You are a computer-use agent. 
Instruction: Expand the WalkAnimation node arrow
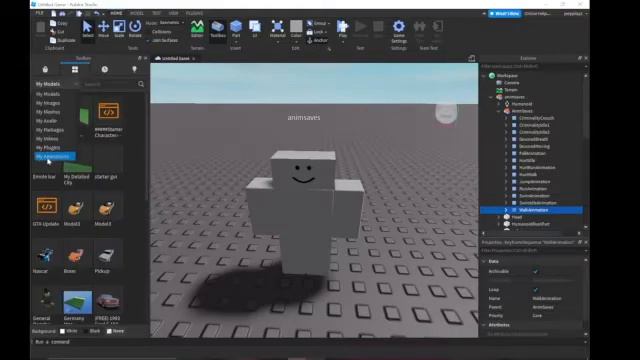506,210
